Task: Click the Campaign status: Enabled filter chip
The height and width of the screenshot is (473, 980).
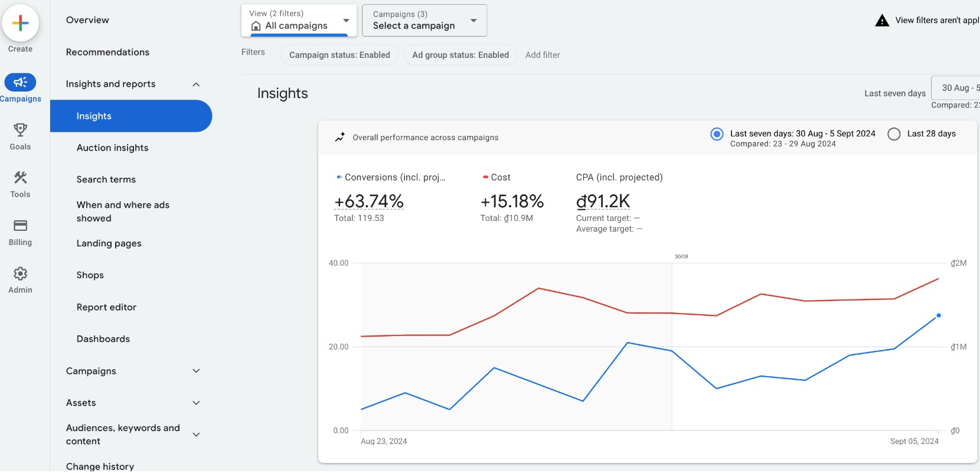Action: (339, 55)
